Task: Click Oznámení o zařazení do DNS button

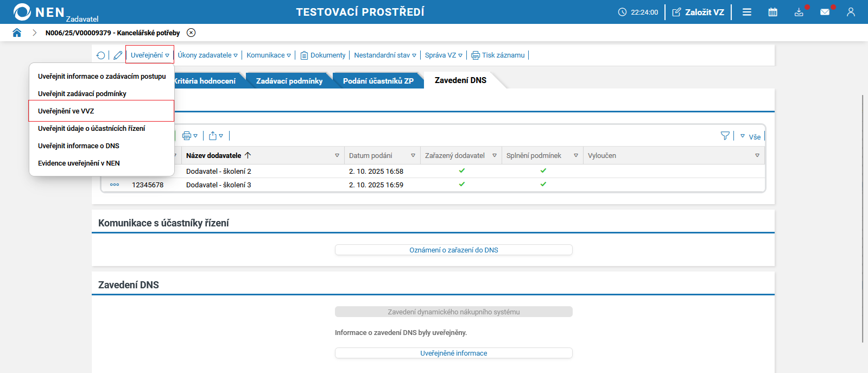Action: [453, 250]
